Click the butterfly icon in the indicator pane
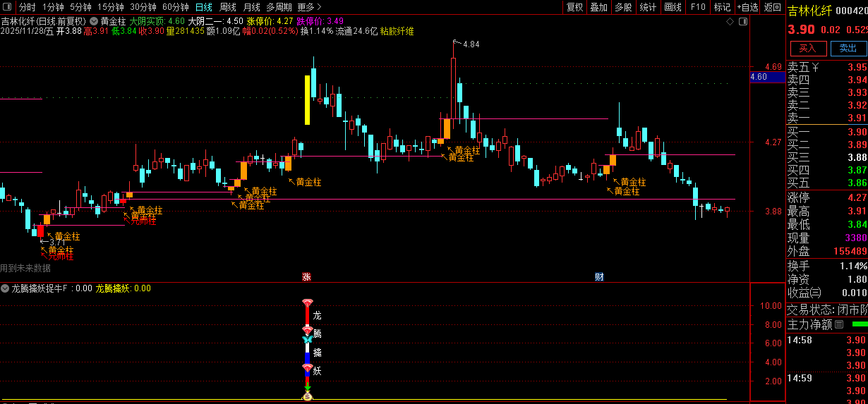 (x=307, y=340)
